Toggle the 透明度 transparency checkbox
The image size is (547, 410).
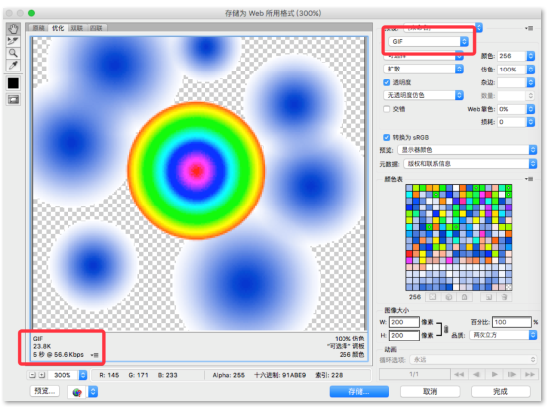point(387,82)
